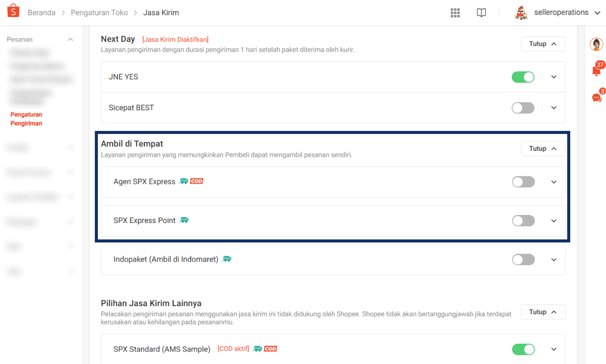Turn on Agen SPX Express toggle
Screen dimensions: 606x364
pos(523,182)
